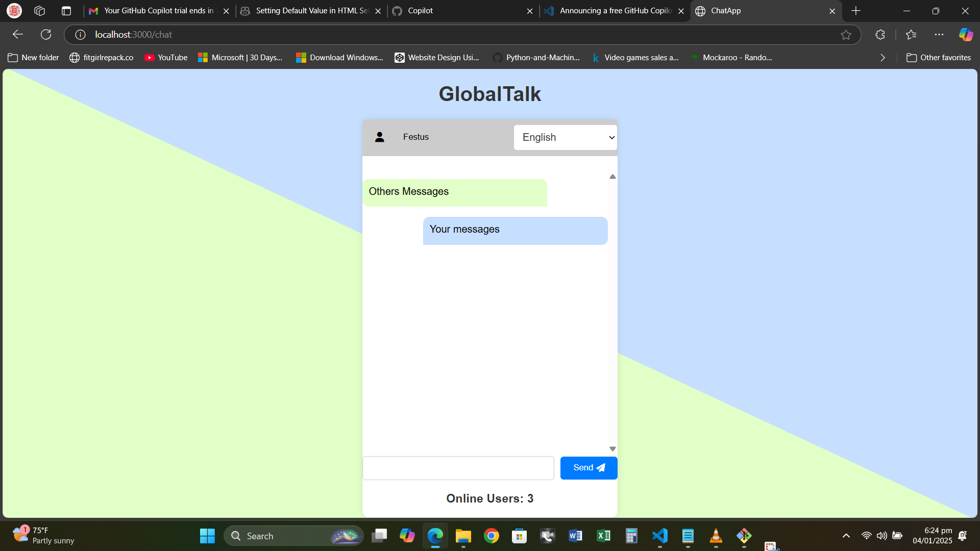Viewport: 980px width, 551px height.
Task: Open the Other favorites folder
Action: click(x=938, y=58)
